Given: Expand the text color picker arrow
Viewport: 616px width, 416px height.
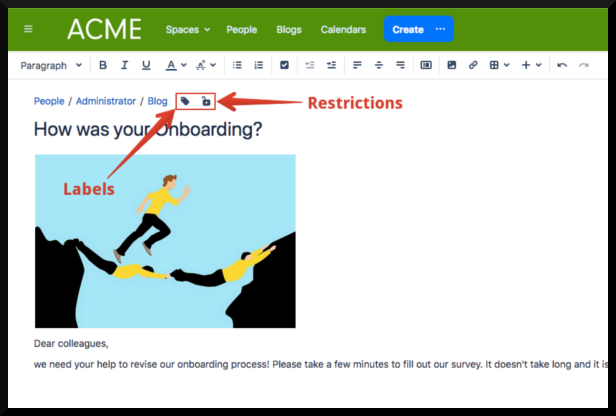Looking at the screenshot, I should coord(183,65).
